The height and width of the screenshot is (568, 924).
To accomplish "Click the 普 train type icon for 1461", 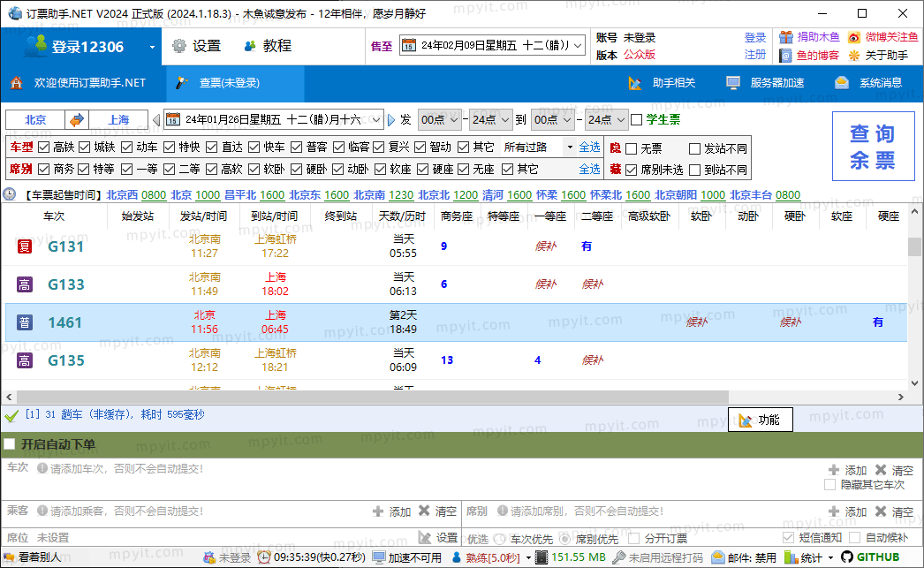I will (24, 322).
